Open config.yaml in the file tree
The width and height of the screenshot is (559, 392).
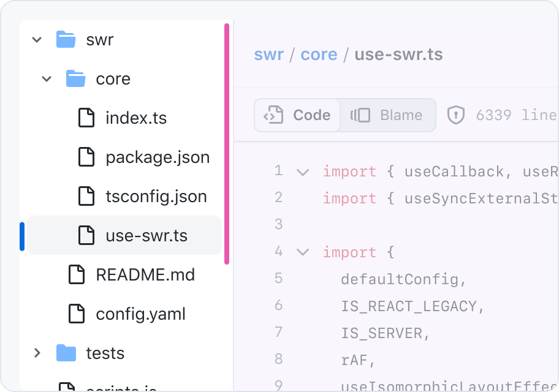point(140,314)
